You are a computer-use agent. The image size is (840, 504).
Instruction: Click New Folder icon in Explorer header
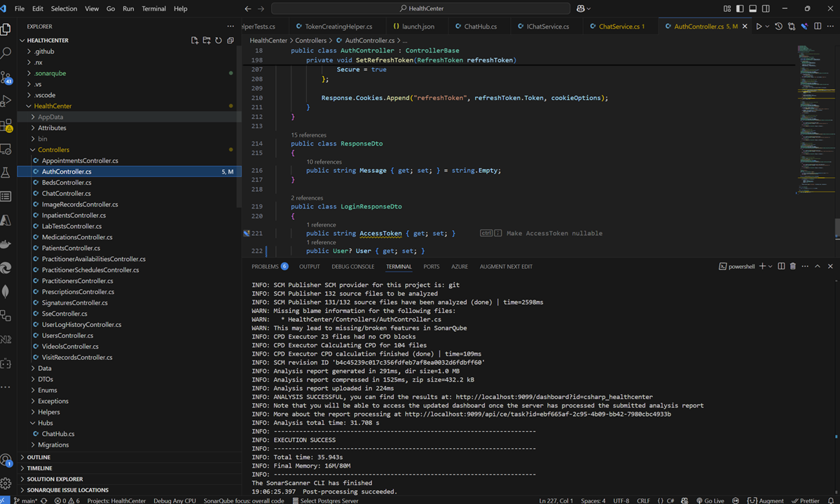coord(207,40)
